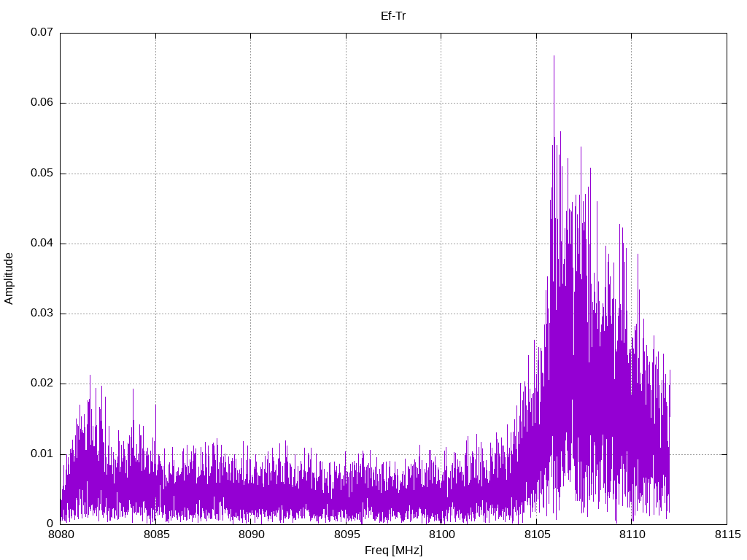Click the 0.01 y-axis tick label
The height and width of the screenshot is (560, 747).
click(42, 454)
